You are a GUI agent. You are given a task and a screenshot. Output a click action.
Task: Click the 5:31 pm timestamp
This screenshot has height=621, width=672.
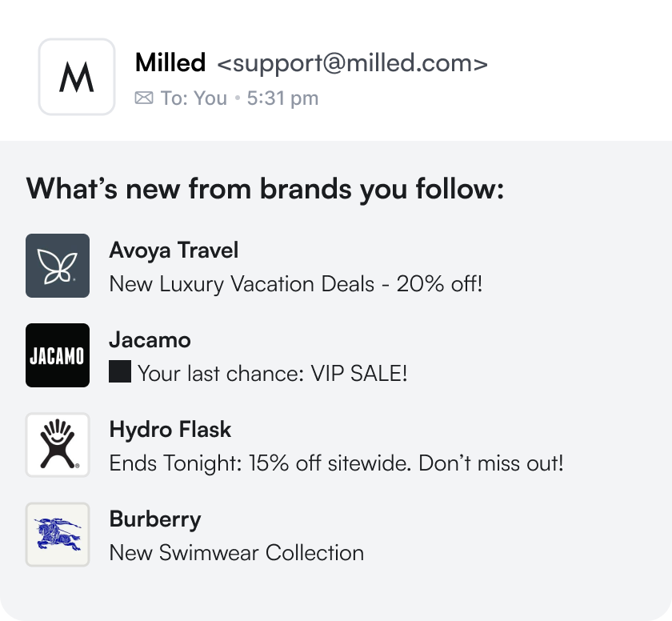282,98
